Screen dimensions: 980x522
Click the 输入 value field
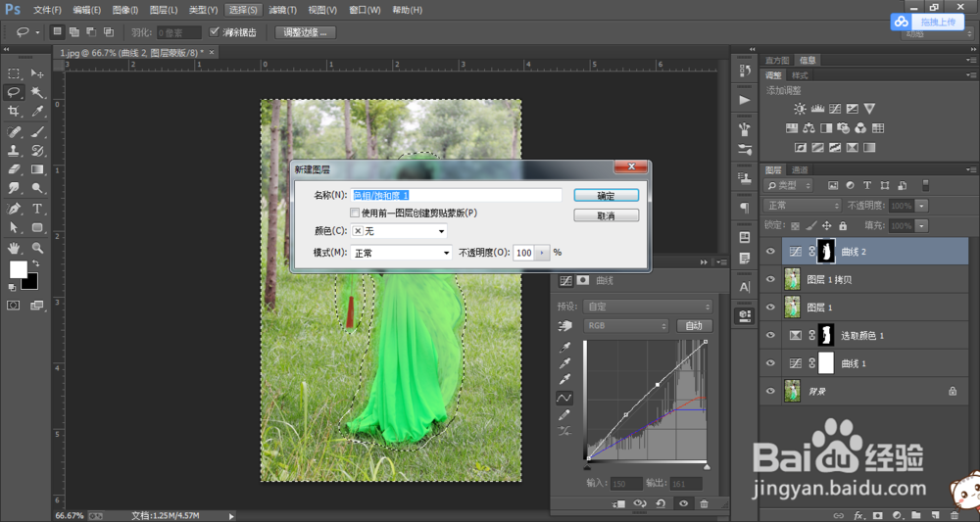[626, 483]
